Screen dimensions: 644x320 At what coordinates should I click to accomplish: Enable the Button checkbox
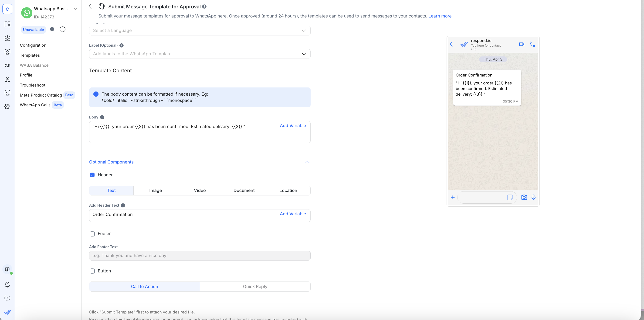pos(92,271)
